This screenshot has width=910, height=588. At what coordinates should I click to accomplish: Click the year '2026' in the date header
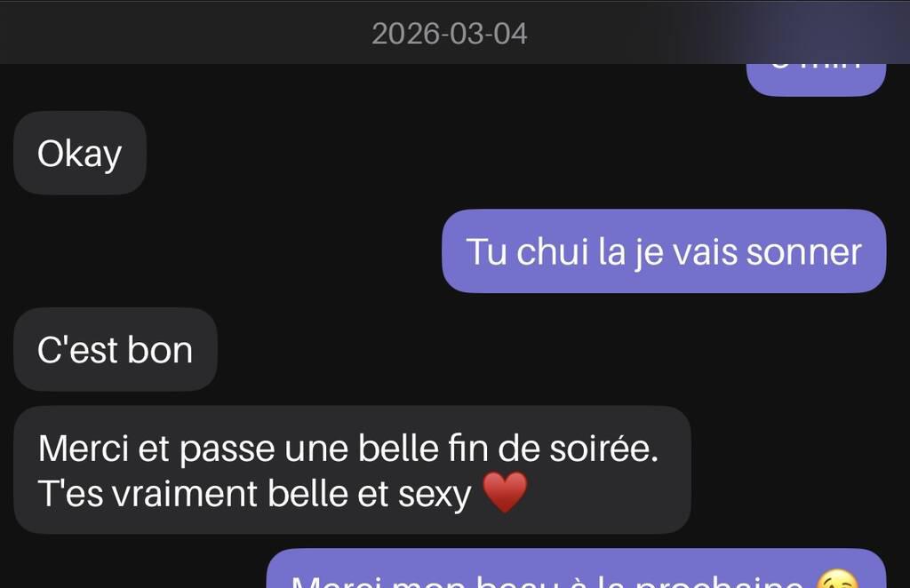pos(405,34)
